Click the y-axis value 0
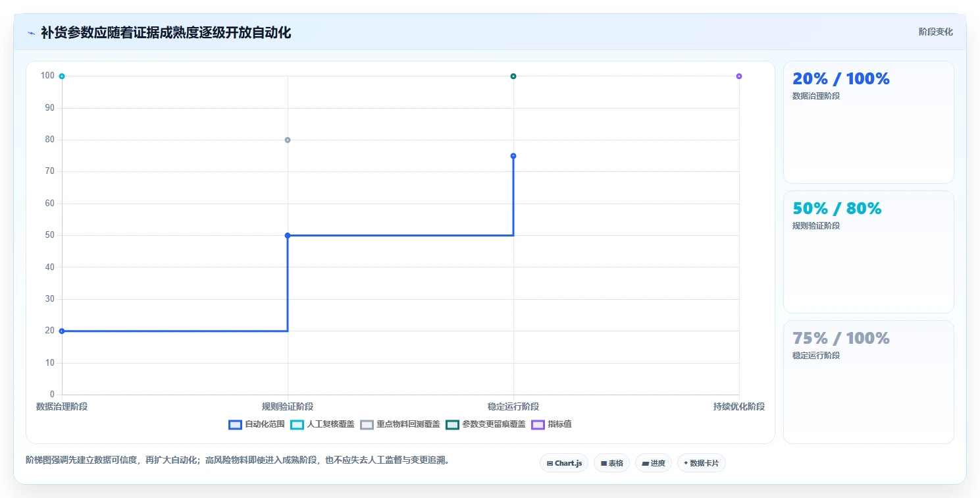Image resolution: width=980 pixels, height=498 pixels. pyautogui.click(x=53, y=395)
